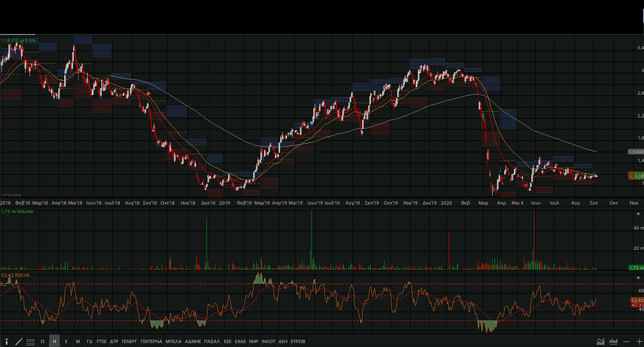The width and height of the screenshot is (644, 347).
Task: Click the ETE symbol label on chart
Action: (19, 40)
